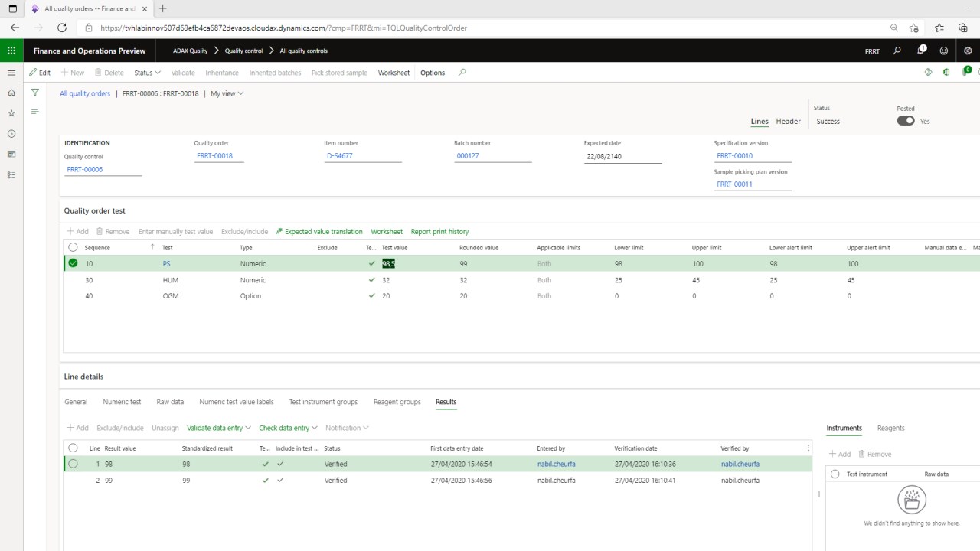Viewport: 980px width, 551px height.
Task: Open Recent clock icon in sidebar
Action: (11, 134)
